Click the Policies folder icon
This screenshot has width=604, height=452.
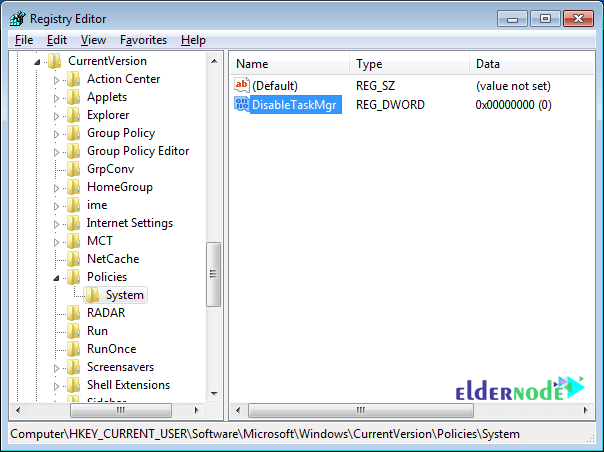coord(73,277)
